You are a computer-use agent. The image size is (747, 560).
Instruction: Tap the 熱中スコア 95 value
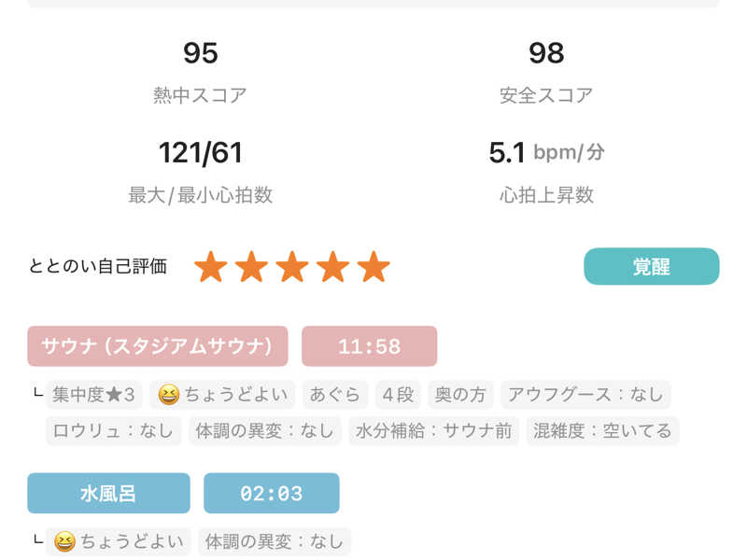coord(200,54)
